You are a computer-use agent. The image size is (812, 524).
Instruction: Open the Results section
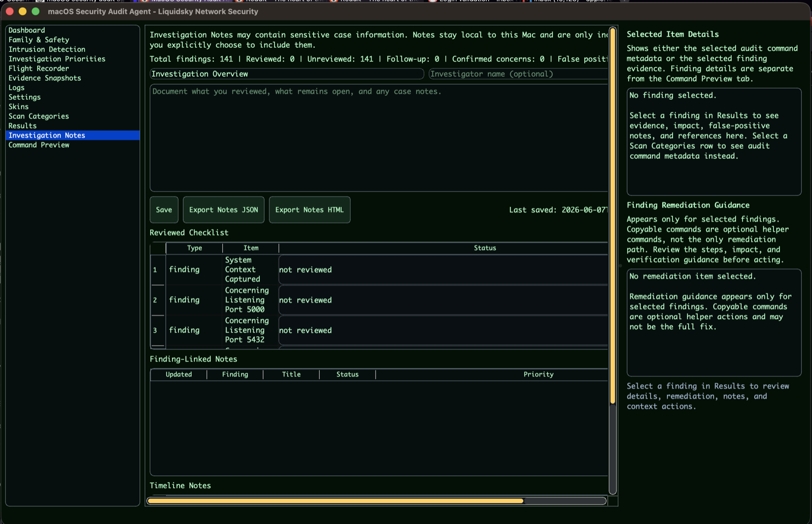click(x=73, y=126)
